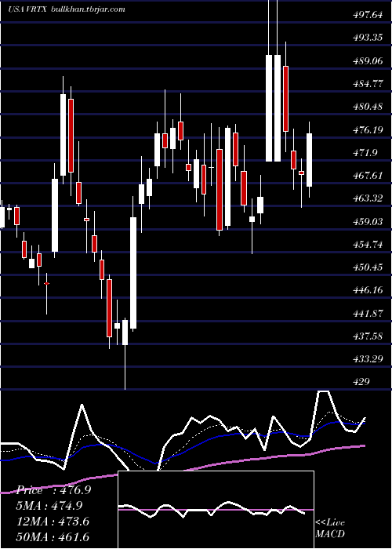Select the 476.19 price axis label
Image resolution: width=392 pixels, height=549 pixels.
(367, 130)
